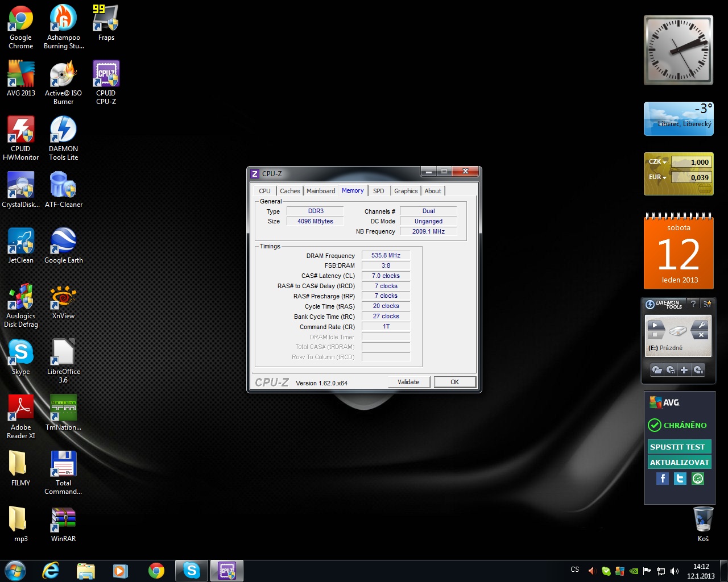Screen dimensions: 728x582
Task: Click SPUSTIT TEST in the AVG gadget
Action: coord(679,447)
